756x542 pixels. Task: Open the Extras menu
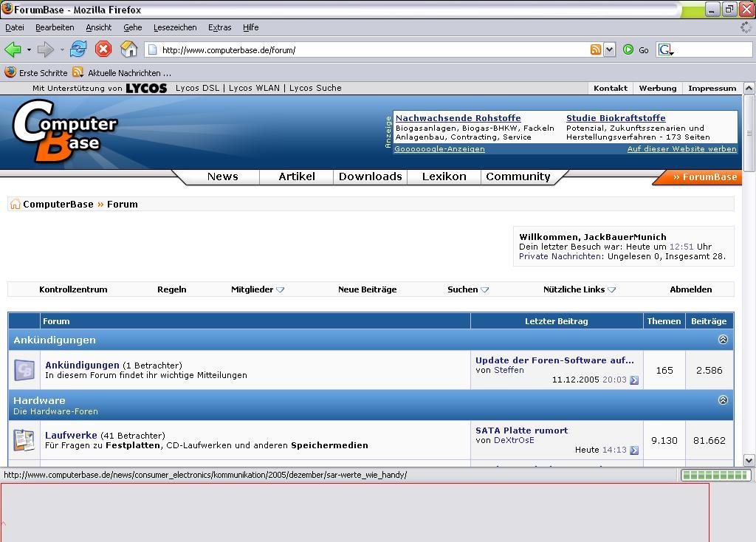coord(220,27)
